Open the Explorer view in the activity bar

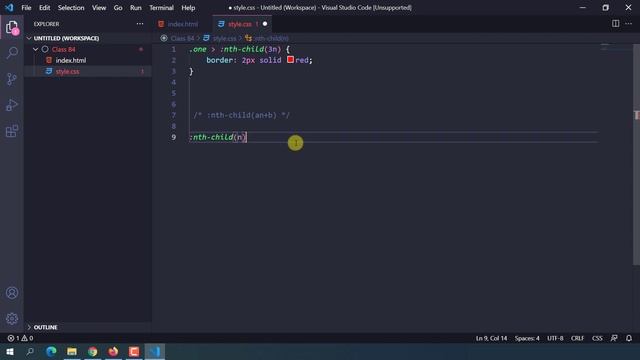tap(12, 27)
